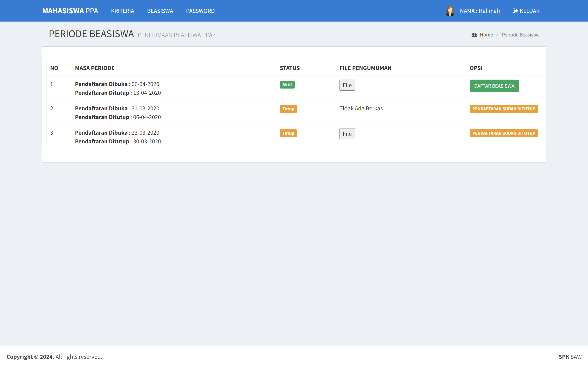Open the File announcement for period 1
The height and width of the screenshot is (367, 588).
tap(347, 85)
